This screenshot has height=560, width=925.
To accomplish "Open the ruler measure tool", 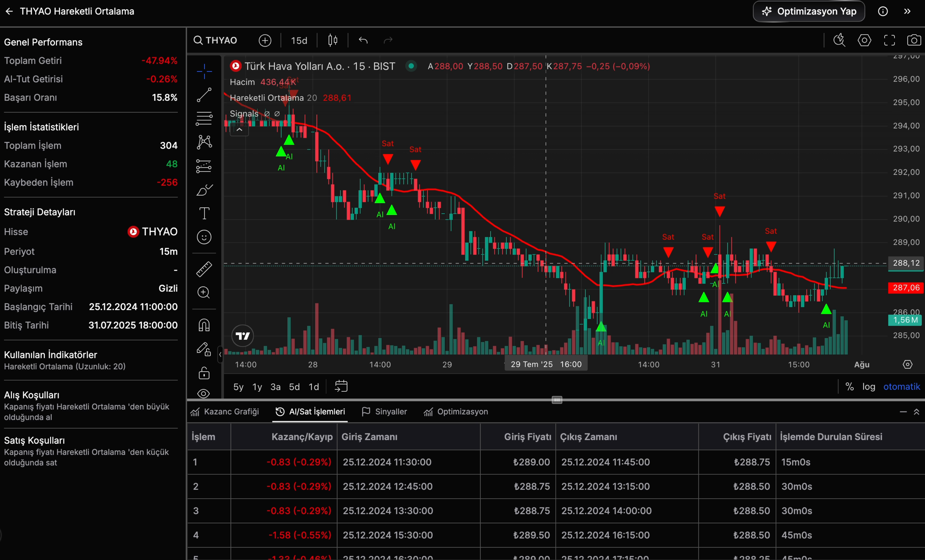I will coord(204,269).
